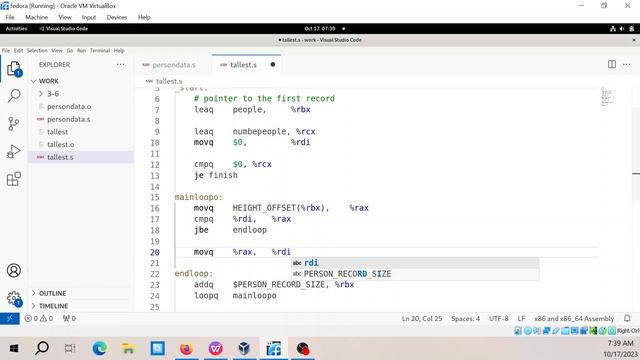Open VirtualBox Input menu
Screen dimensions: 640x360
click(89, 17)
